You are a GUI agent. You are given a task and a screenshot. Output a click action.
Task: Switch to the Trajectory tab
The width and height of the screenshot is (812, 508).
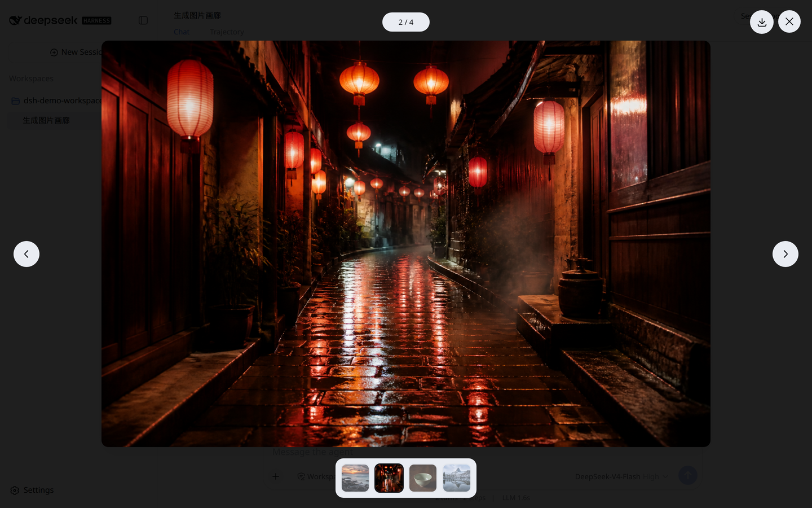click(x=227, y=32)
